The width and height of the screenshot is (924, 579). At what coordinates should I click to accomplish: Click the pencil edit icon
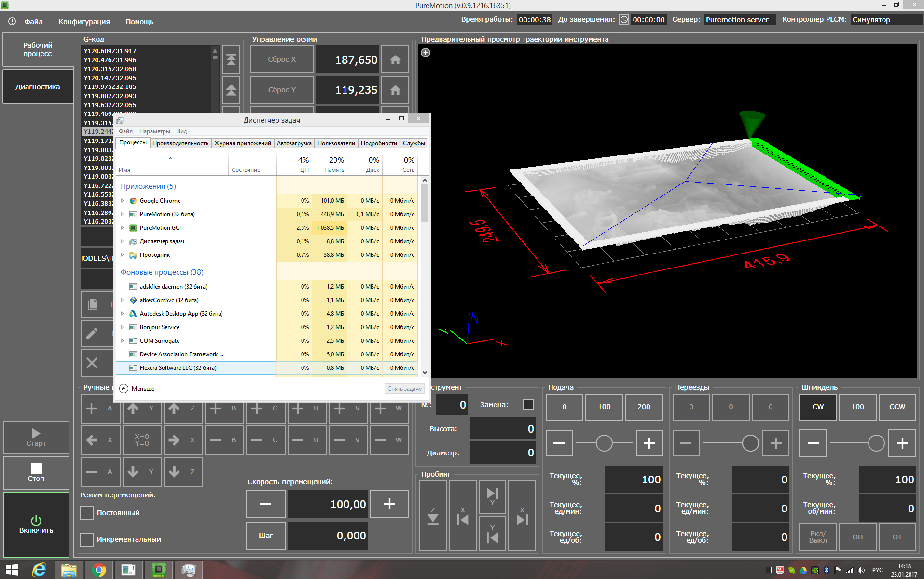[x=92, y=333]
